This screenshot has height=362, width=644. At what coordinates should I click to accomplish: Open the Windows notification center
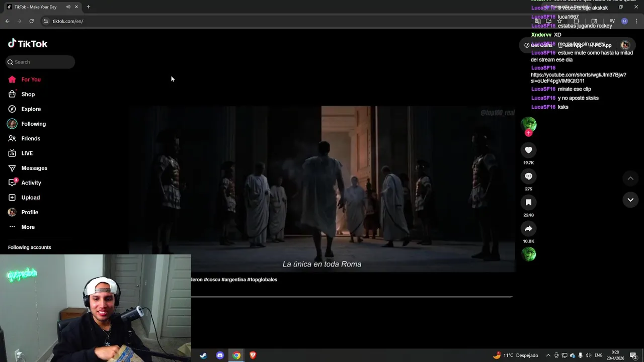tap(633, 355)
